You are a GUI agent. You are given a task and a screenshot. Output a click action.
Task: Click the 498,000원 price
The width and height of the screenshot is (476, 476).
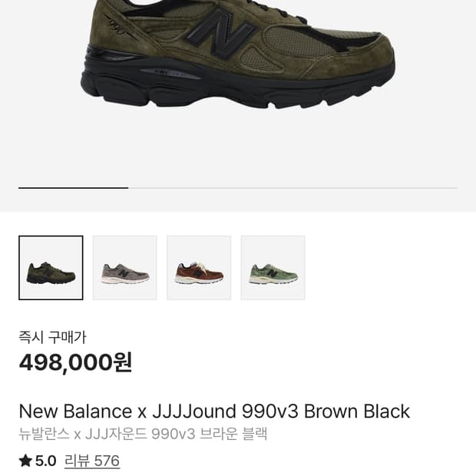click(x=75, y=362)
